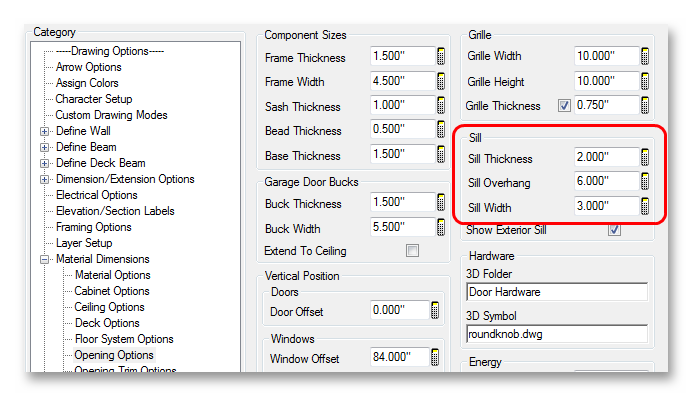692x396 pixels.
Task: Select Ceiling Options in the tree
Action: (109, 307)
